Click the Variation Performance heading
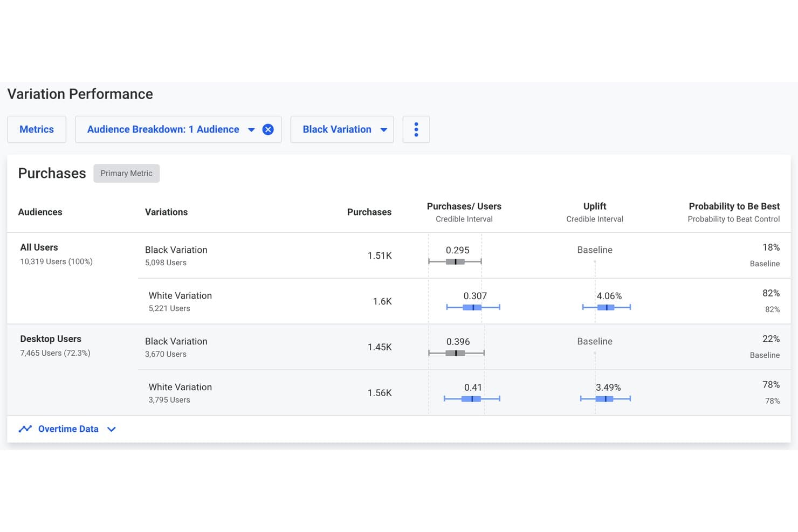 point(80,94)
